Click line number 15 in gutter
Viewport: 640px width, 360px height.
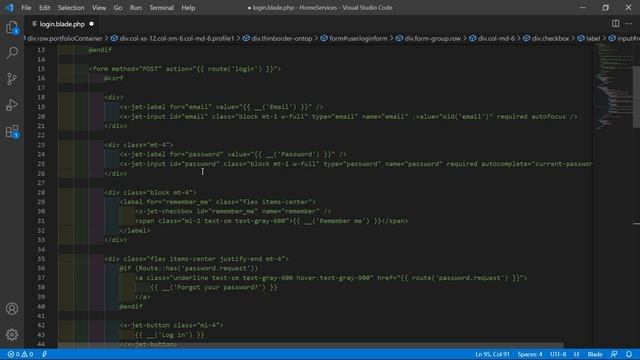click(x=41, y=69)
